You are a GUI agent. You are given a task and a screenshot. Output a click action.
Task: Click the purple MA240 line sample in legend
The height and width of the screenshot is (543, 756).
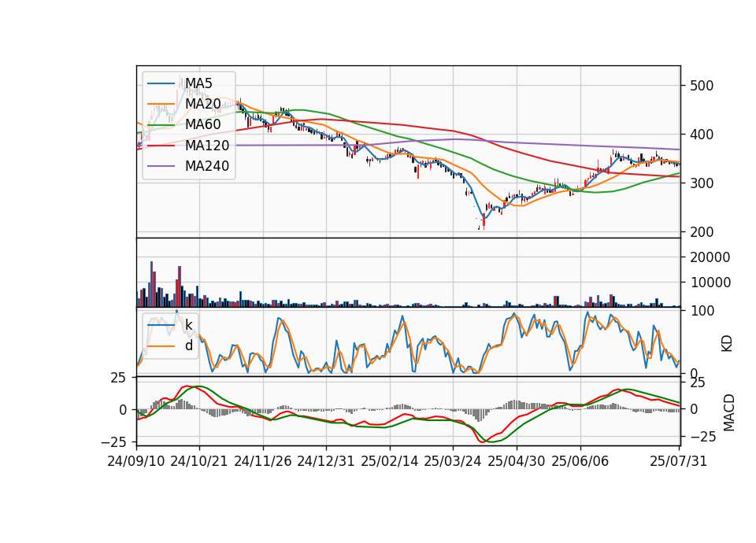coord(161,166)
